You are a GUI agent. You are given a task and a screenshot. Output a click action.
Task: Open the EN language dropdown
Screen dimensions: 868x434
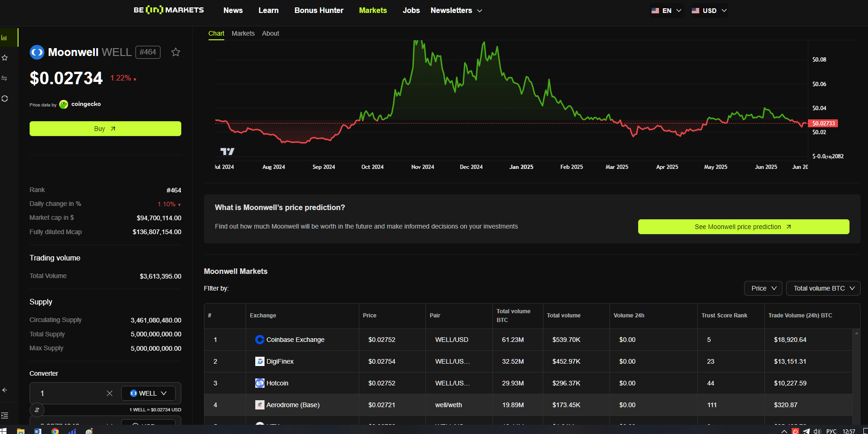tap(666, 11)
